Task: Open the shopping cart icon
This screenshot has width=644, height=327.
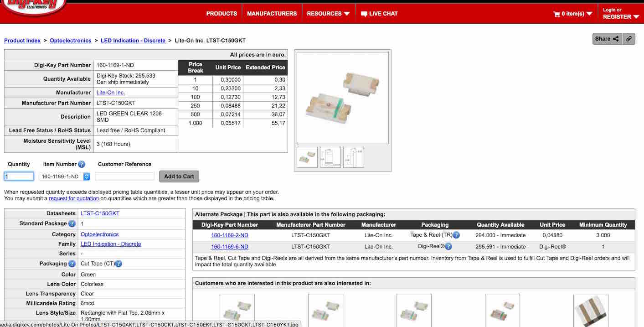Action: click(556, 14)
